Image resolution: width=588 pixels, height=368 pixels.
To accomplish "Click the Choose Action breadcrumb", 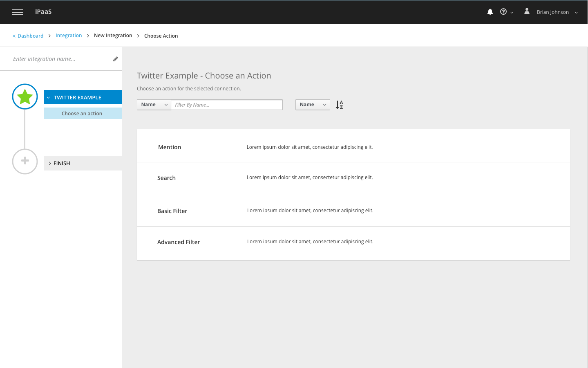I will (x=161, y=36).
